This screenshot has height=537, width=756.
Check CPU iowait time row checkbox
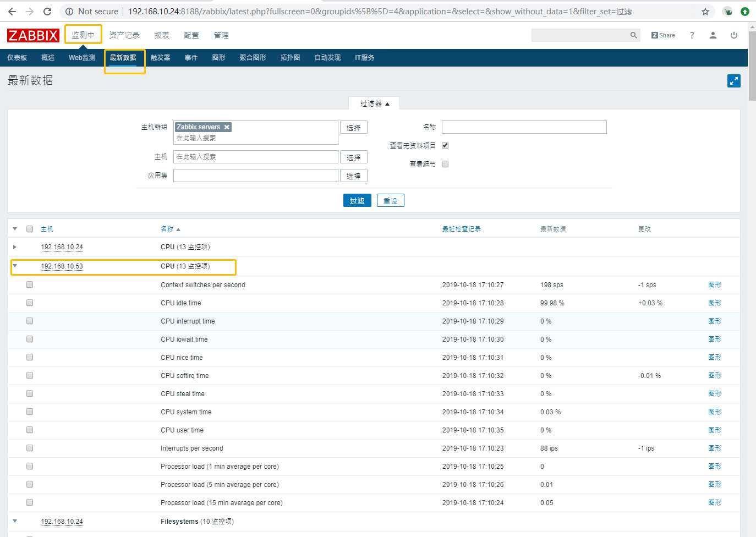[30, 339]
